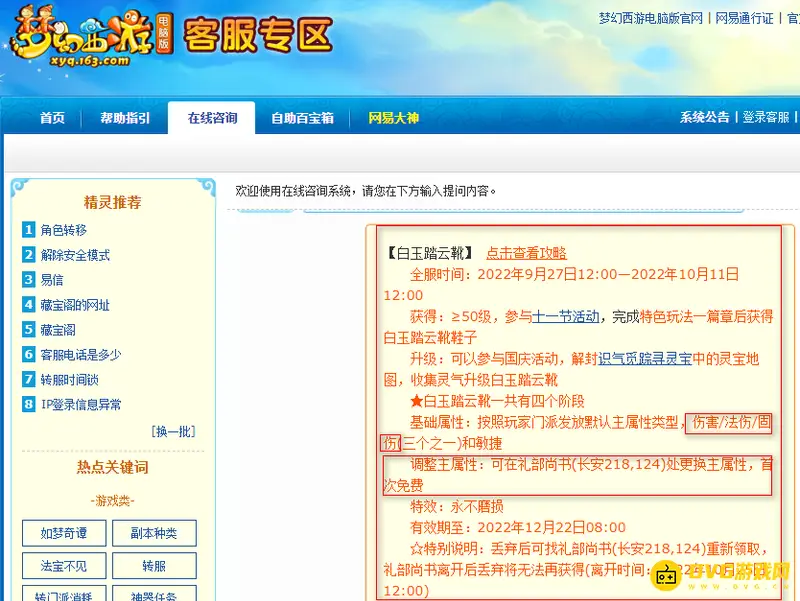Open 系统公告 link in nav bar
800x601 pixels.
(x=705, y=117)
